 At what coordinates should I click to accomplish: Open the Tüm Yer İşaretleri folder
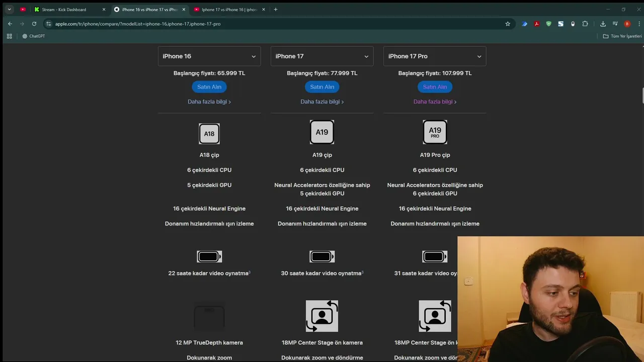point(622,36)
